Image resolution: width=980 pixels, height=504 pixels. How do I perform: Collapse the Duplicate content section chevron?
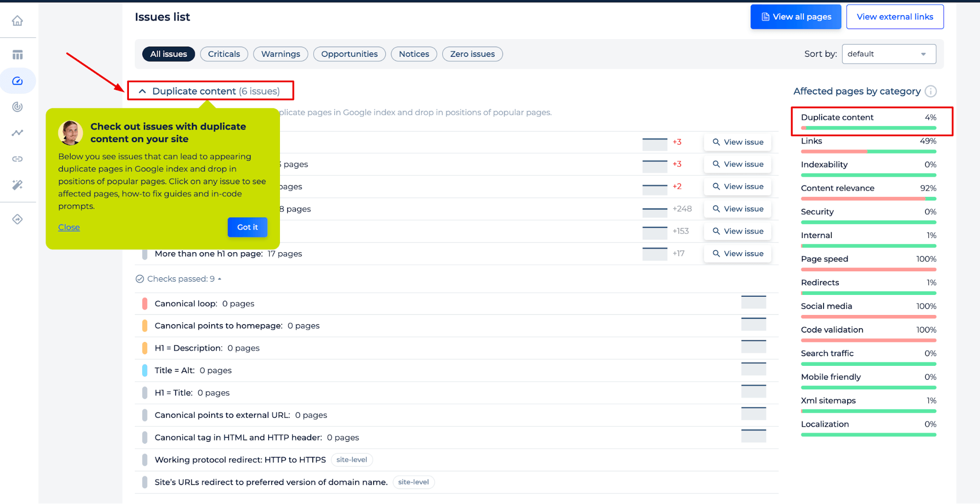142,91
